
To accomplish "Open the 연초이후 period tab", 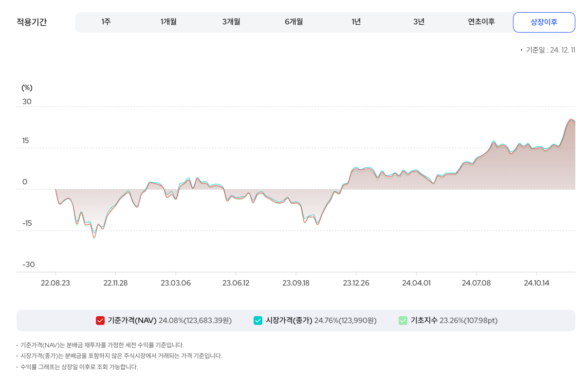I will tap(481, 22).
